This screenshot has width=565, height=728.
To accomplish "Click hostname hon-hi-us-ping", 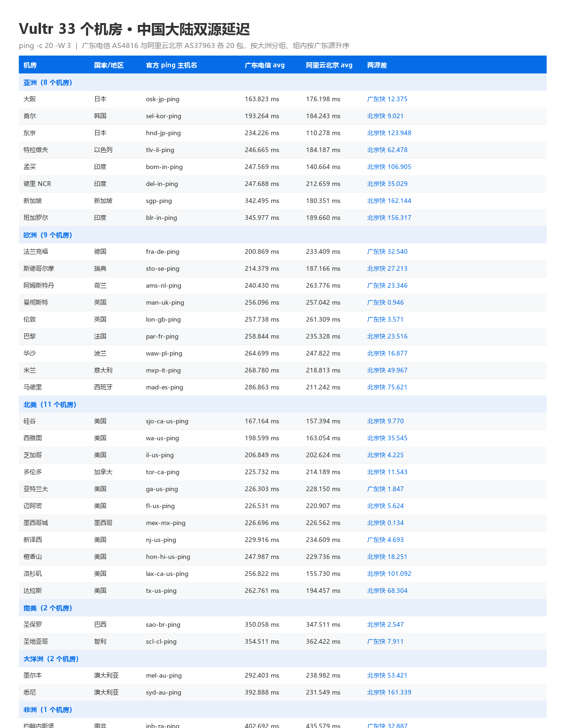I will (x=168, y=557).
